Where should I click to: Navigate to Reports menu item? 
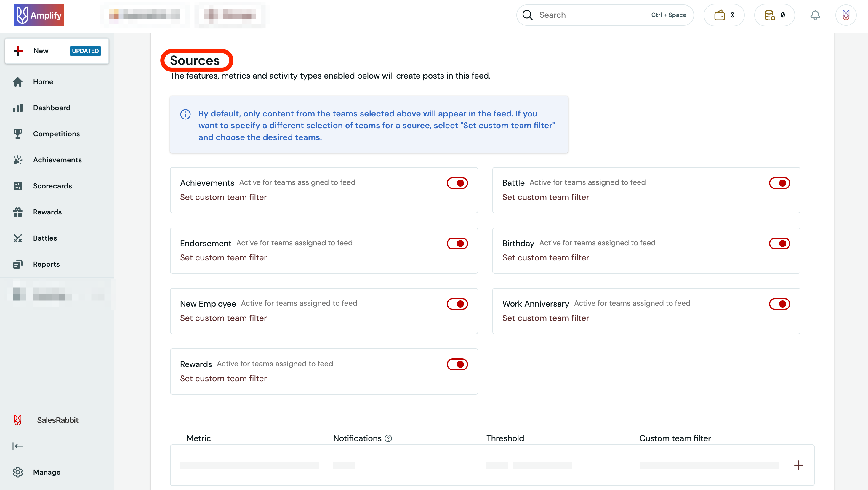coord(46,264)
